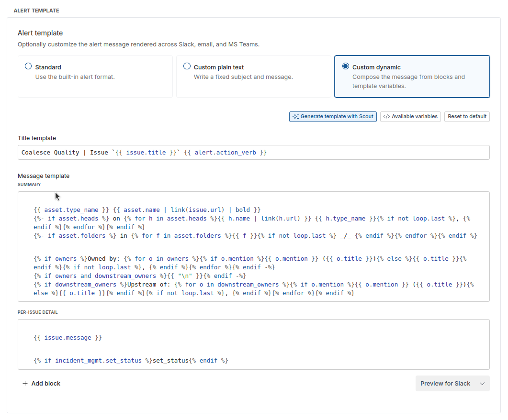Click the 'Message template' label
Screen dimensions: 508x420
pos(44,176)
